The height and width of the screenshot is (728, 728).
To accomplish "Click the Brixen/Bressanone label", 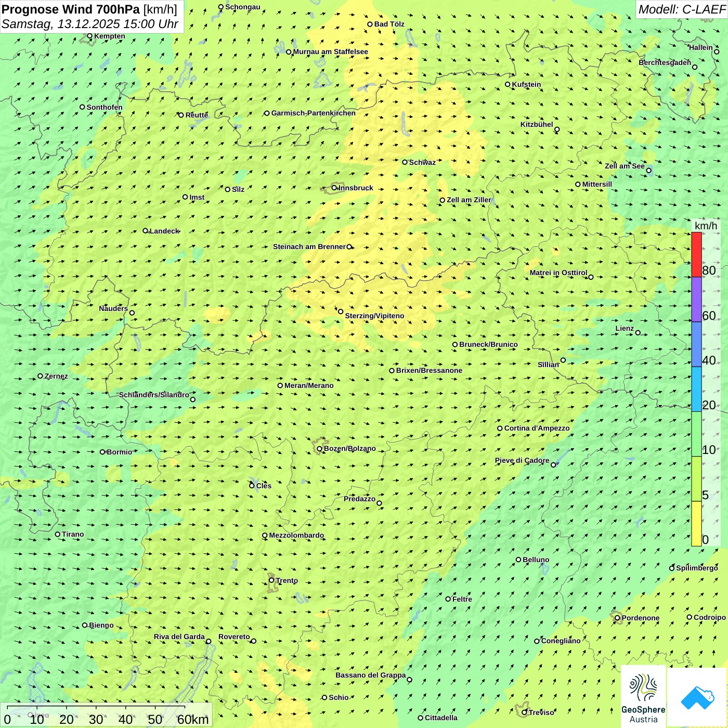I will point(429,370).
